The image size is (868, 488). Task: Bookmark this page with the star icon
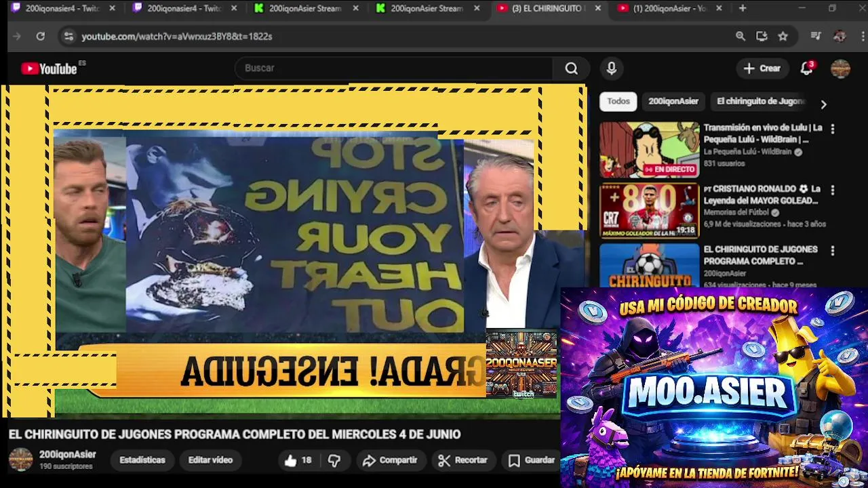[x=783, y=37]
